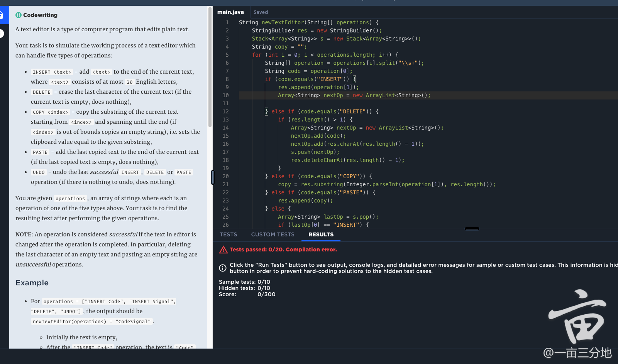Click the s.push(nextOp) line
Image resolution: width=618 pixels, height=364 pixels.
tap(315, 152)
